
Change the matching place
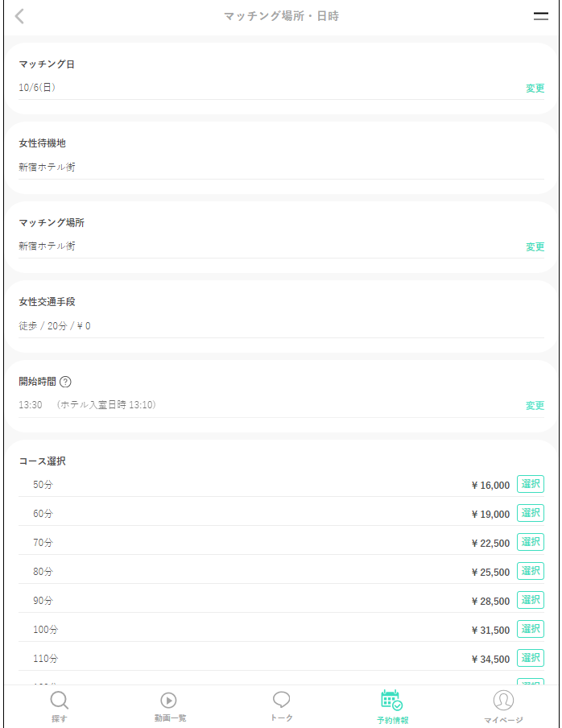(535, 247)
